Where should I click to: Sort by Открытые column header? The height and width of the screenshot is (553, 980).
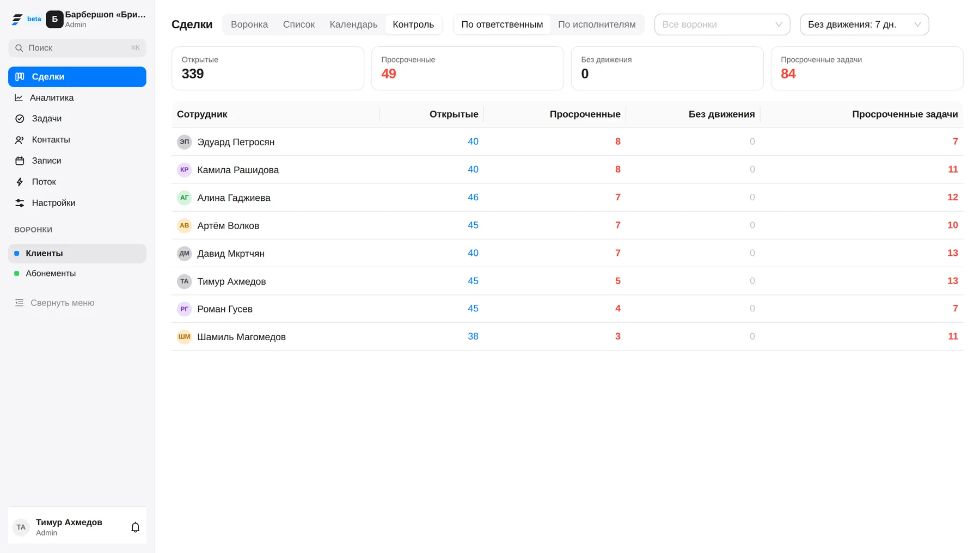click(454, 114)
